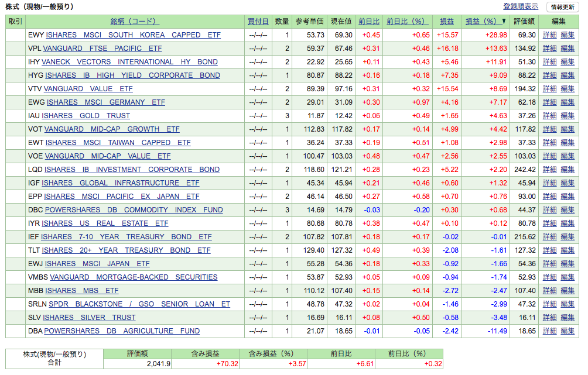This screenshot has height=375, width=588.
Task: Sort by 前日比 column header
Action: 369,22
